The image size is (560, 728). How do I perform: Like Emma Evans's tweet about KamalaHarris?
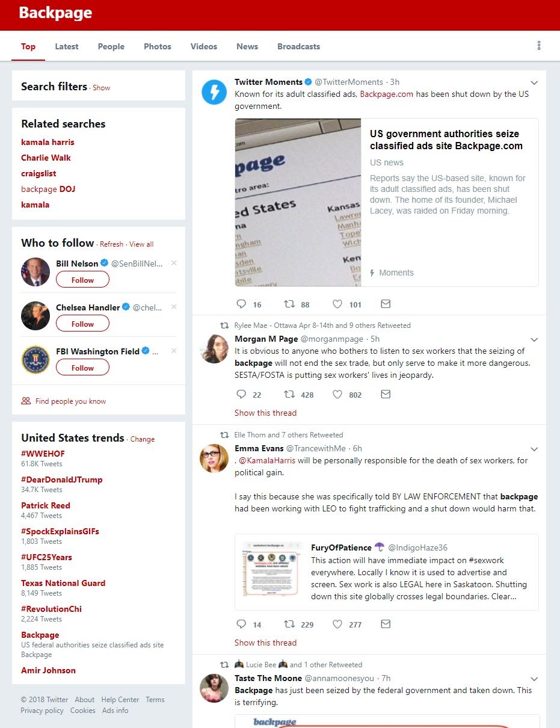pyautogui.click(x=337, y=624)
